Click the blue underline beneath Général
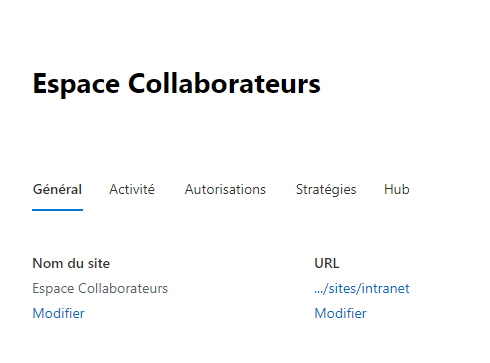 point(57,210)
